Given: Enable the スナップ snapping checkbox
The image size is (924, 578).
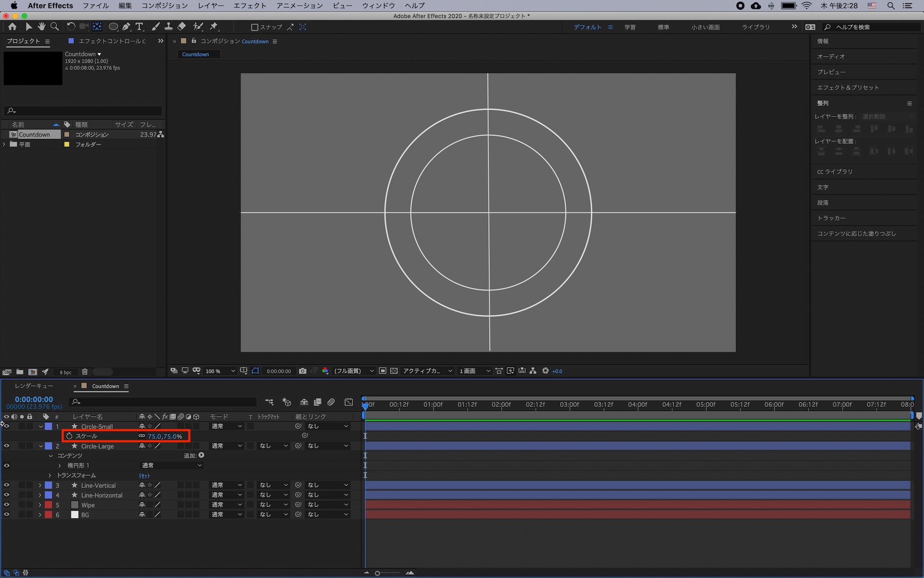Looking at the screenshot, I should (254, 27).
